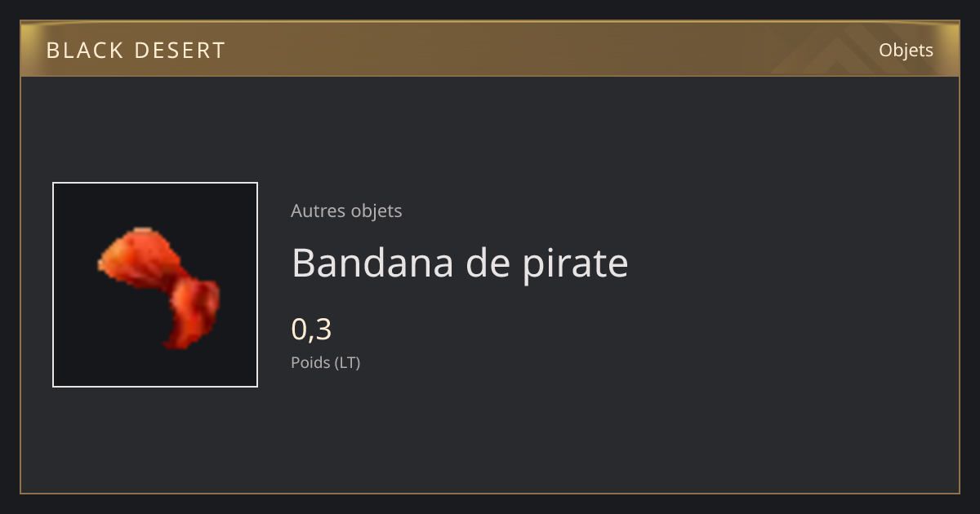This screenshot has height=514, width=980.
Task: Select the 0,3 weight value
Action: pos(311,330)
